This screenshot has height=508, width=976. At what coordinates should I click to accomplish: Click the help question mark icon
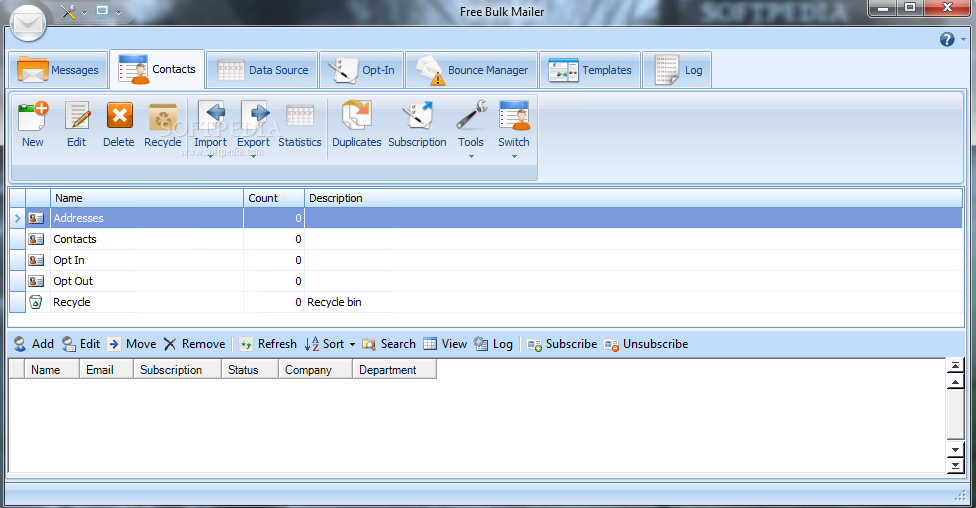(x=947, y=39)
